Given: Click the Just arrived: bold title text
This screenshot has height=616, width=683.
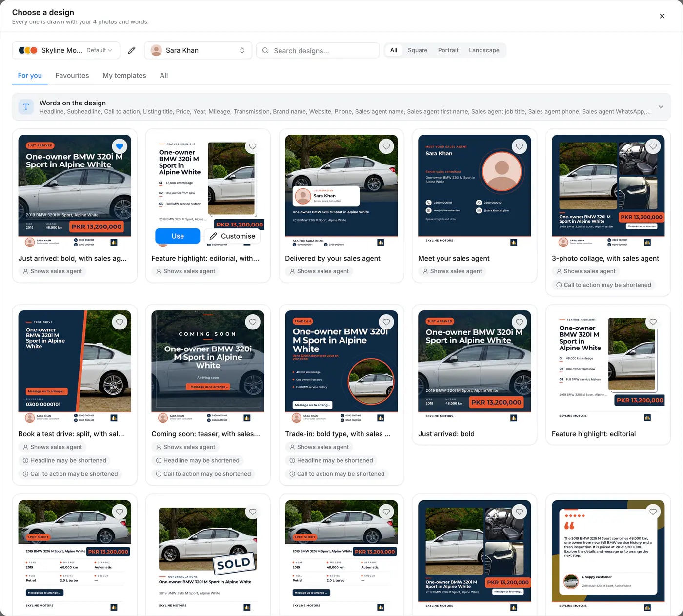Looking at the screenshot, I should pos(446,434).
